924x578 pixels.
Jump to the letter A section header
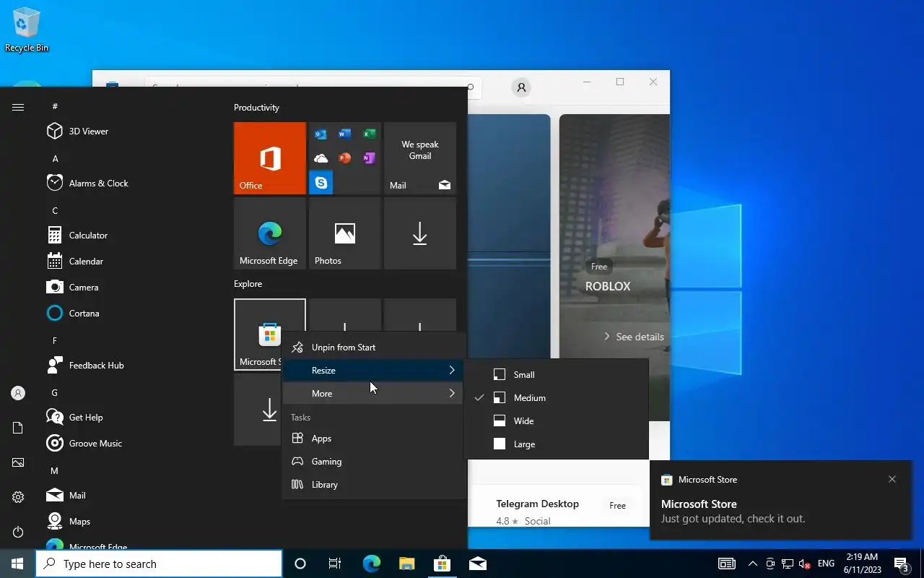coord(56,158)
